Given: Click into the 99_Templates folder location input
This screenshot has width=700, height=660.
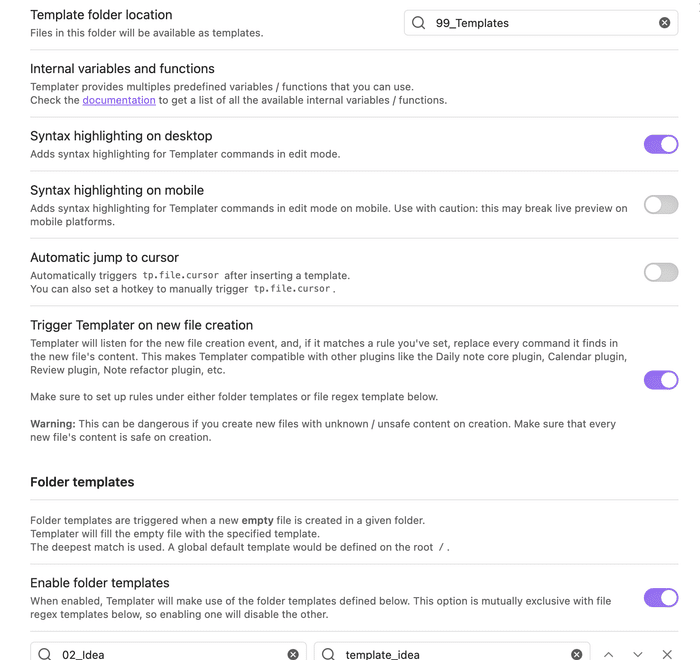Looking at the screenshot, I should click(x=540, y=23).
